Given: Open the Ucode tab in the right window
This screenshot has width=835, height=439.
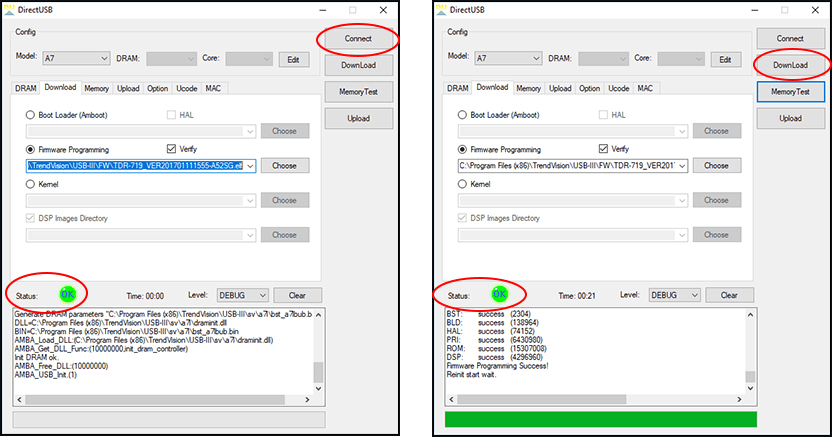Looking at the screenshot, I should coord(619,88).
